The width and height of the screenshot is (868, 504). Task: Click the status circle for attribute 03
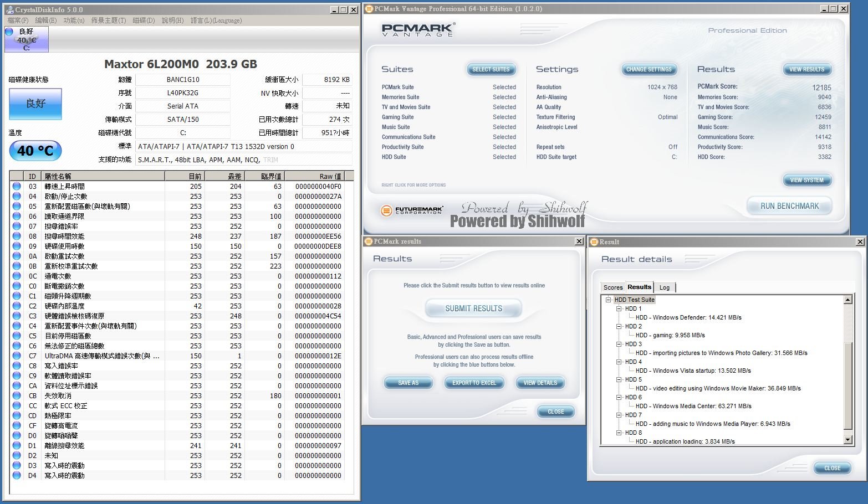point(17,187)
